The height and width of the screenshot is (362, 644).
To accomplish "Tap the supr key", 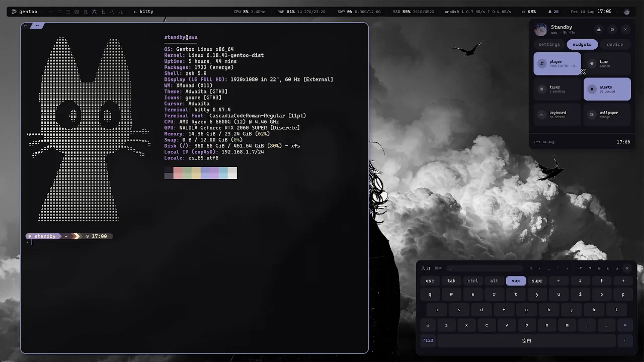I will point(537,281).
